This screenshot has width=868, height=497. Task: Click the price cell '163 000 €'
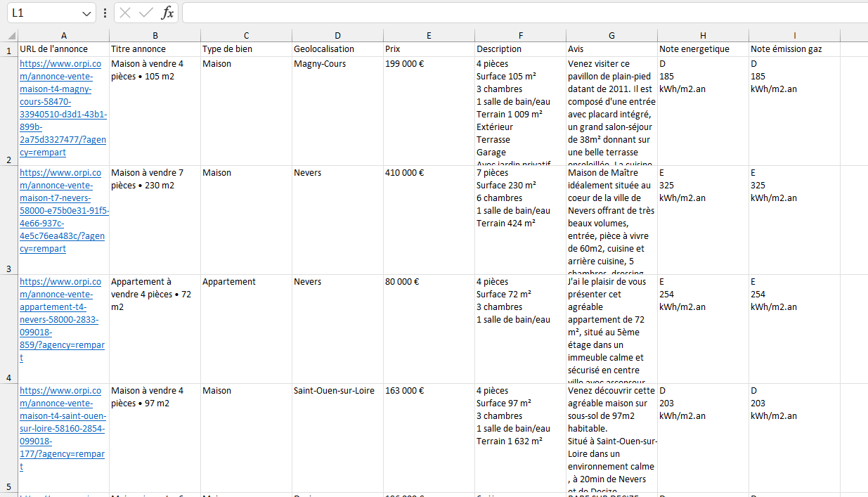tap(429, 438)
